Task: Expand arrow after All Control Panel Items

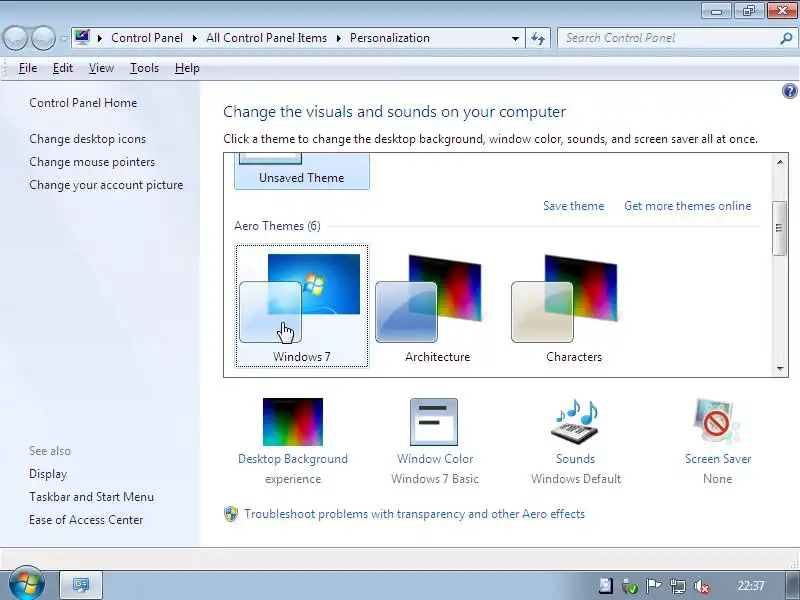Action: (338, 38)
